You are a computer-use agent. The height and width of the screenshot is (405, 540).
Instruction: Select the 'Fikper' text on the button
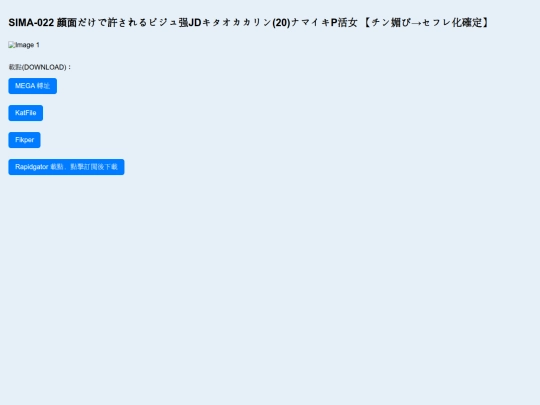[x=24, y=140]
